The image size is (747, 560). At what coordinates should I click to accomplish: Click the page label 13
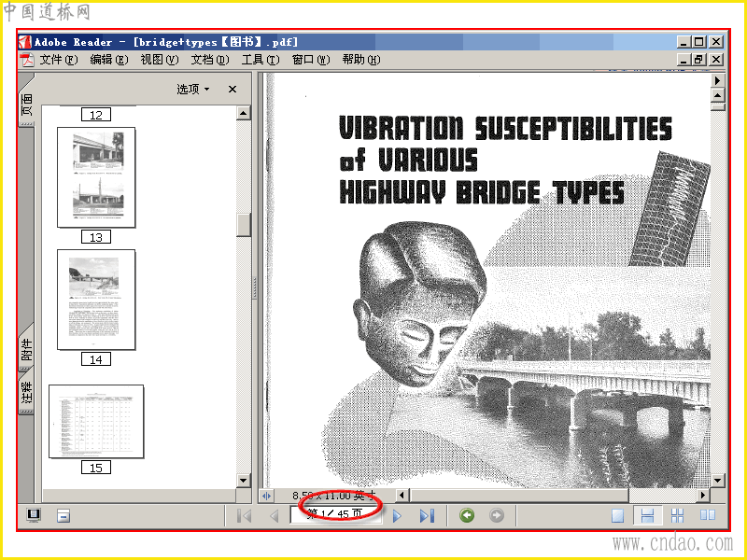click(x=96, y=237)
